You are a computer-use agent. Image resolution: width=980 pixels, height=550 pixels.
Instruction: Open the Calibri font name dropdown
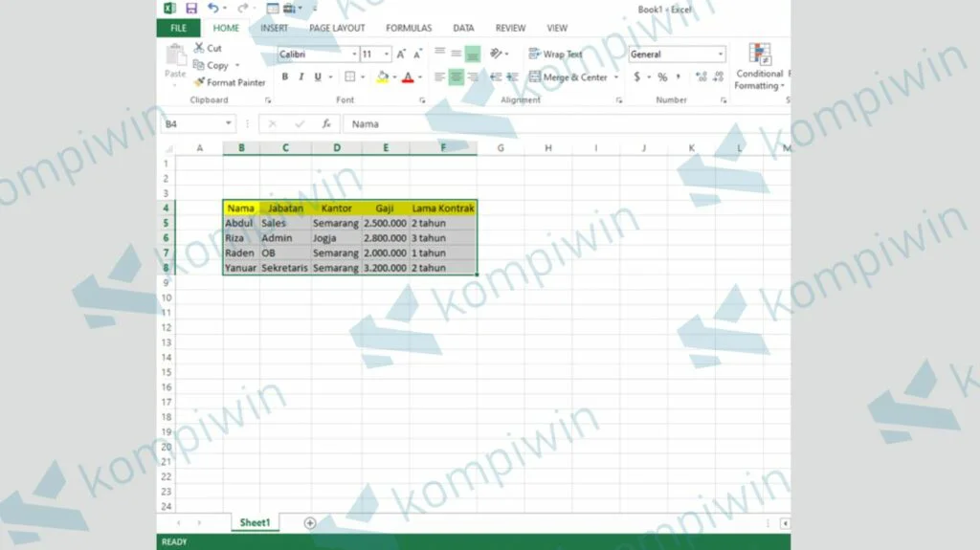tap(354, 55)
